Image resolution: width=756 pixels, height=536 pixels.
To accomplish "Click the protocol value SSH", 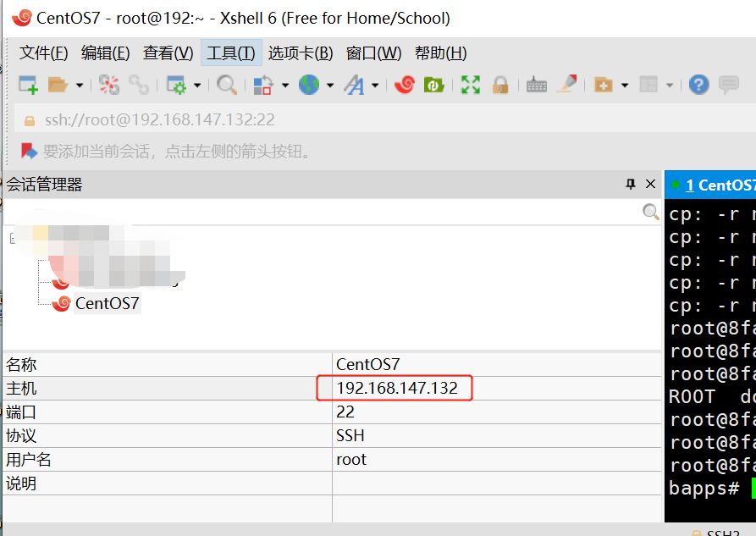I will point(497,435).
